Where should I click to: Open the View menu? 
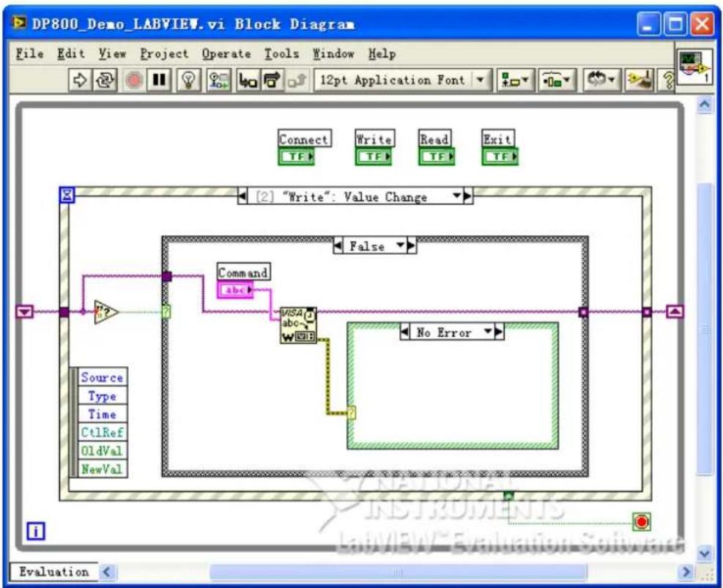click(x=112, y=54)
